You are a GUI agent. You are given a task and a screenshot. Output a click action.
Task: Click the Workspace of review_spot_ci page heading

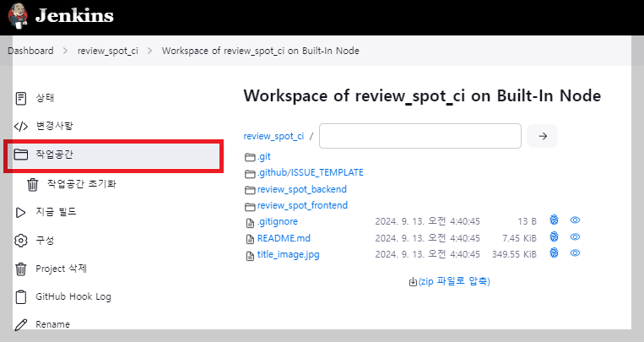pyautogui.click(x=422, y=96)
